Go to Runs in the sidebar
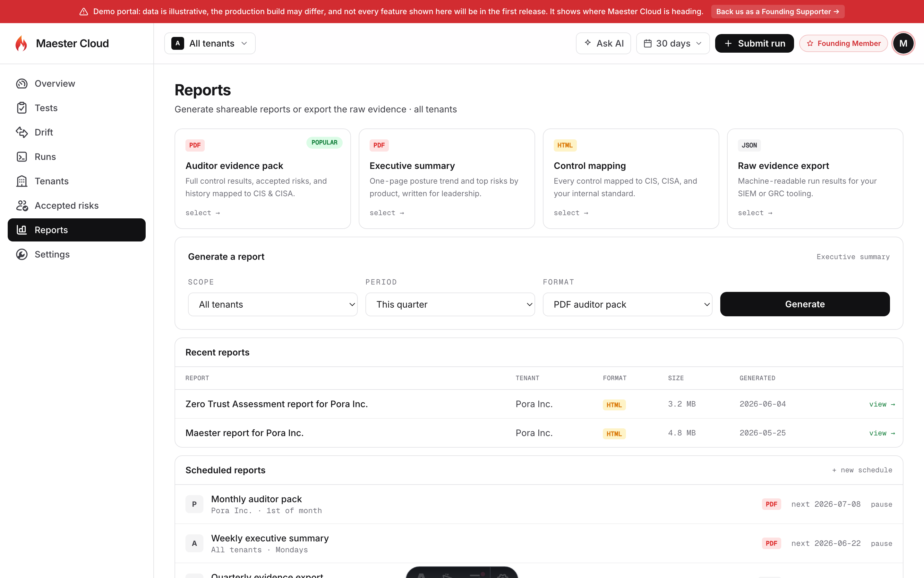The width and height of the screenshot is (924, 578). pos(76,157)
